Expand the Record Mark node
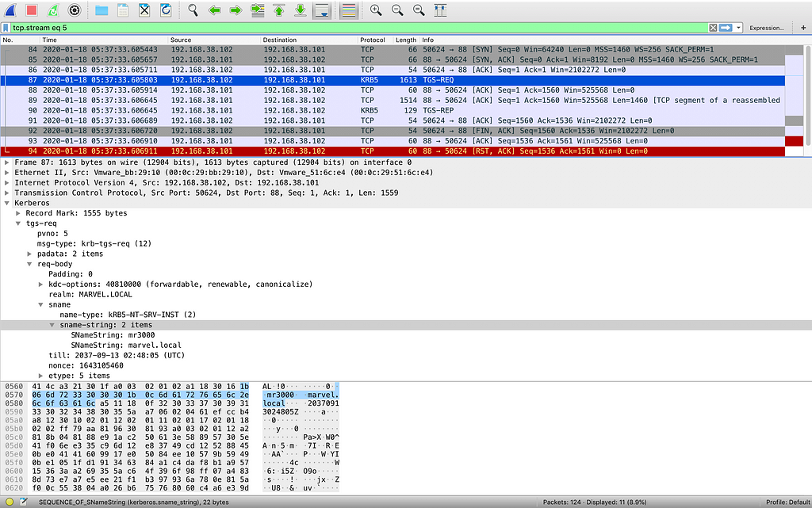This screenshot has width=812, height=508. point(18,213)
